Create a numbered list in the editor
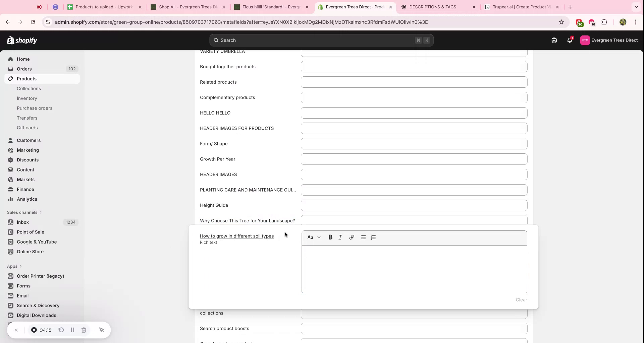The height and width of the screenshot is (343, 644). tap(373, 237)
